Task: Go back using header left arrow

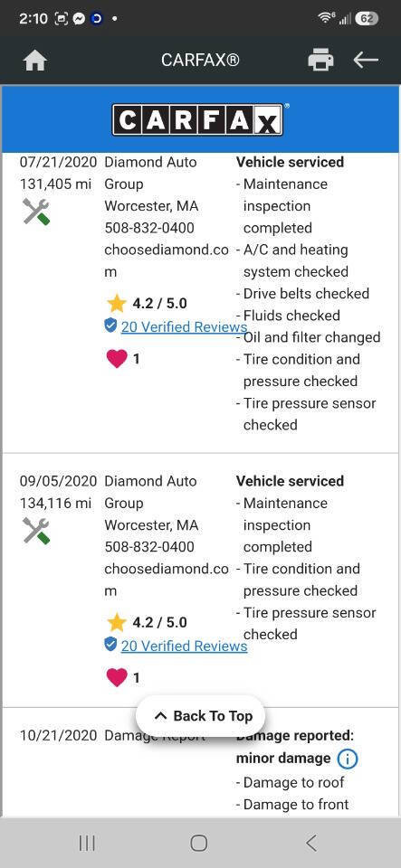Action: [366, 60]
